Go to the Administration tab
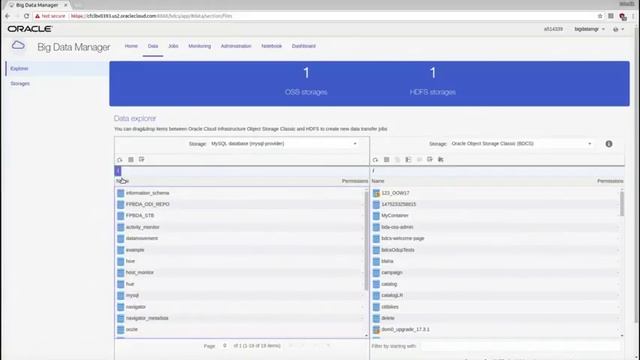The image size is (640, 360). point(236,46)
